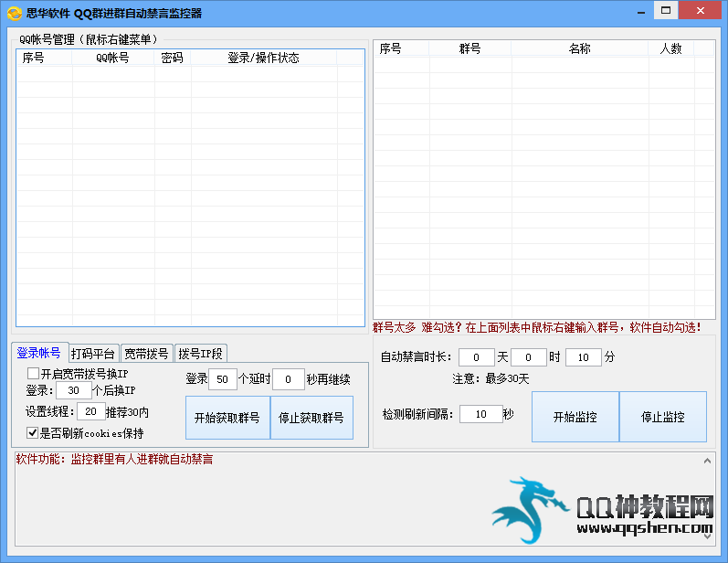728x563 pixels.
Task: Start monitoring with 开始监控 button
Action: (x=575, y=417)
